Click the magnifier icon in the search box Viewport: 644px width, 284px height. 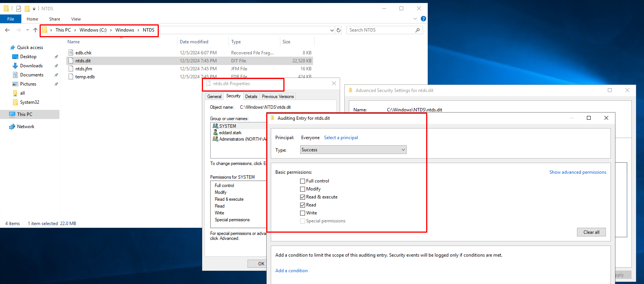pos(418,30)
